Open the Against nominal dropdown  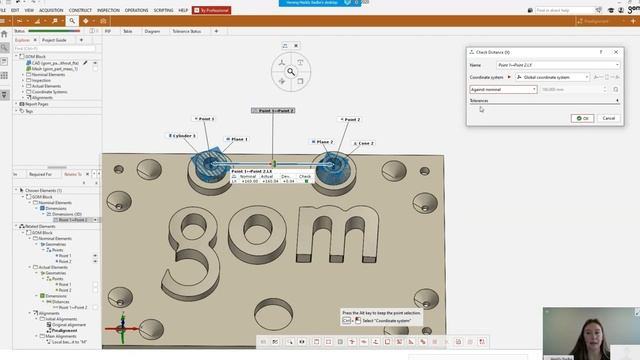click(x=503, y=89)
